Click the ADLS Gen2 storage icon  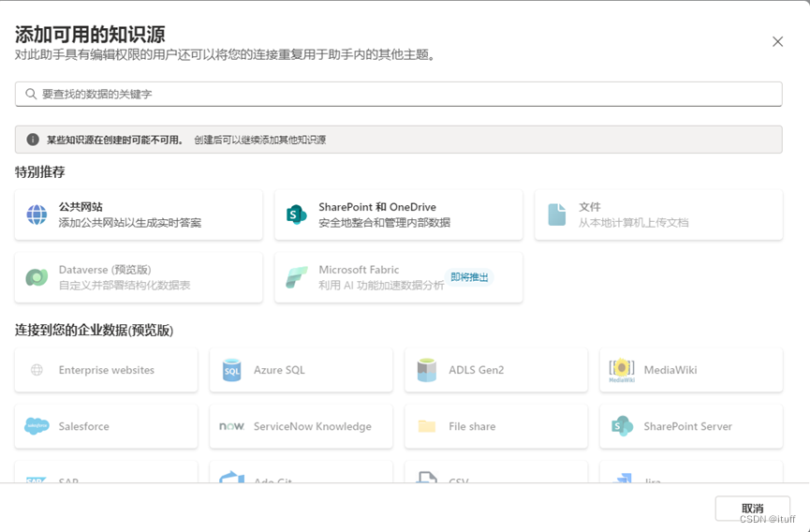tap(427, 370)
